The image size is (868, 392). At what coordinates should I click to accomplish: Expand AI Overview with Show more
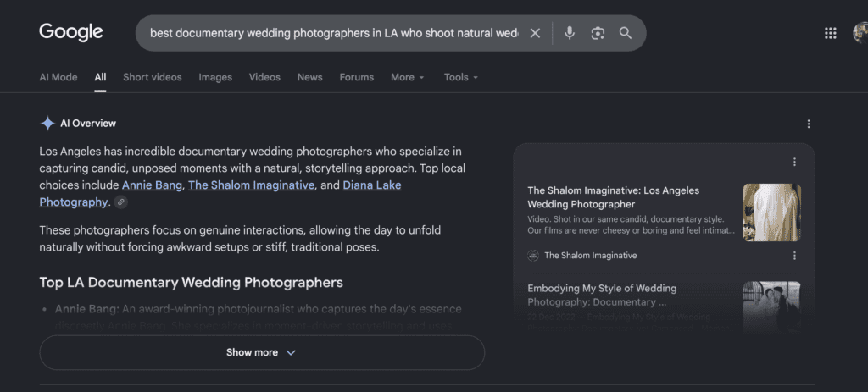tap(262, 352)
